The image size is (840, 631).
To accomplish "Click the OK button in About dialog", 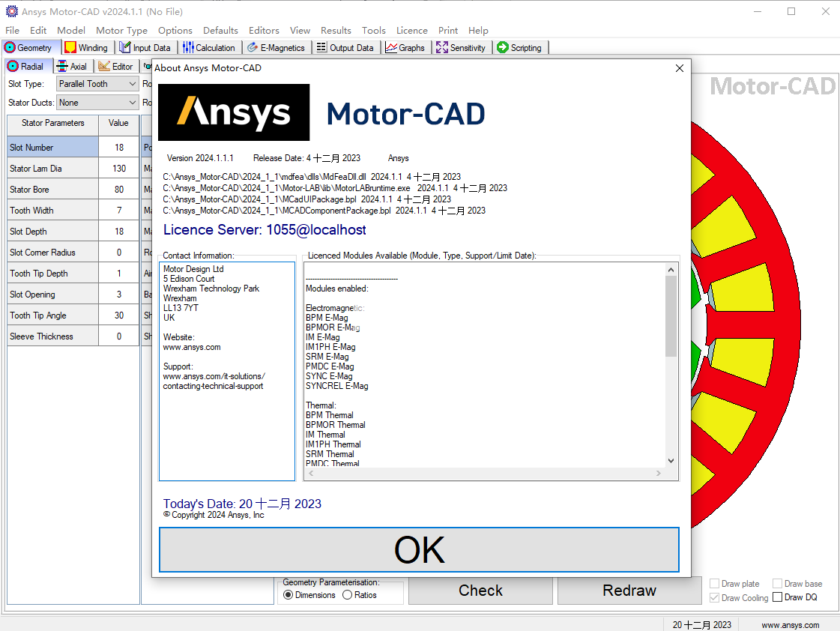I will [419, 549].
